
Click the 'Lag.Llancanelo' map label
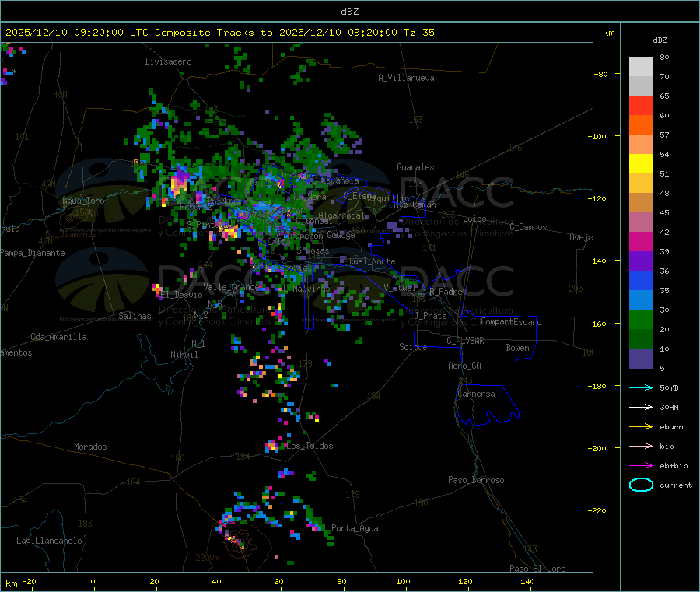(50, 541)
